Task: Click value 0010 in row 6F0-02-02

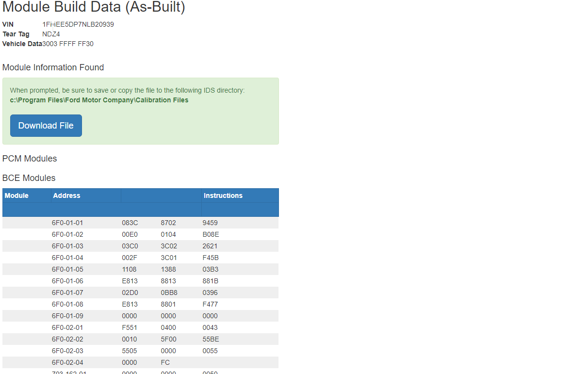Action: coord(130,339)
